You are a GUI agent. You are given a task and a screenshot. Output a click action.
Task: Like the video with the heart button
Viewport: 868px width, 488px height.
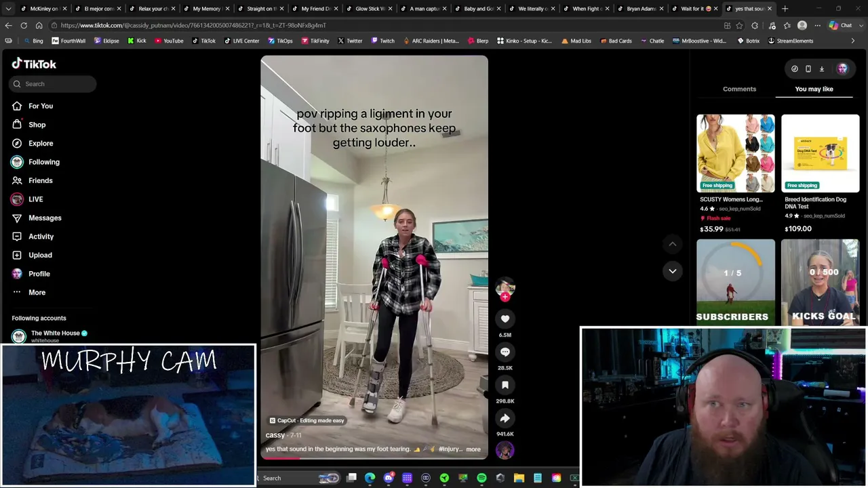point(505,319)
